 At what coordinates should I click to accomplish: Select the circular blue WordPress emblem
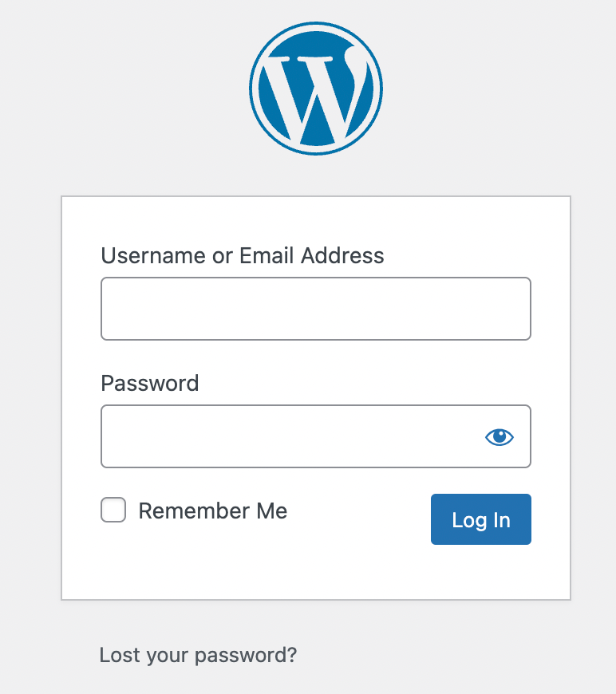click(315, 88)
